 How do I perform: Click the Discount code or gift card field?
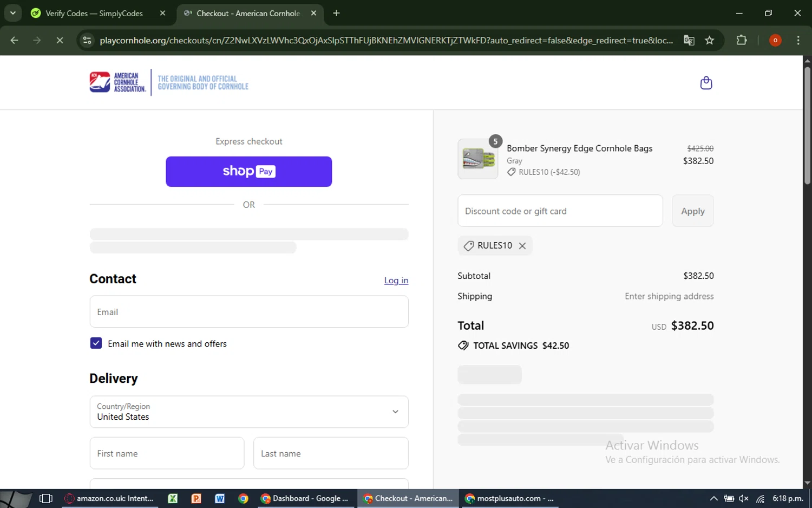coord(560,211)
